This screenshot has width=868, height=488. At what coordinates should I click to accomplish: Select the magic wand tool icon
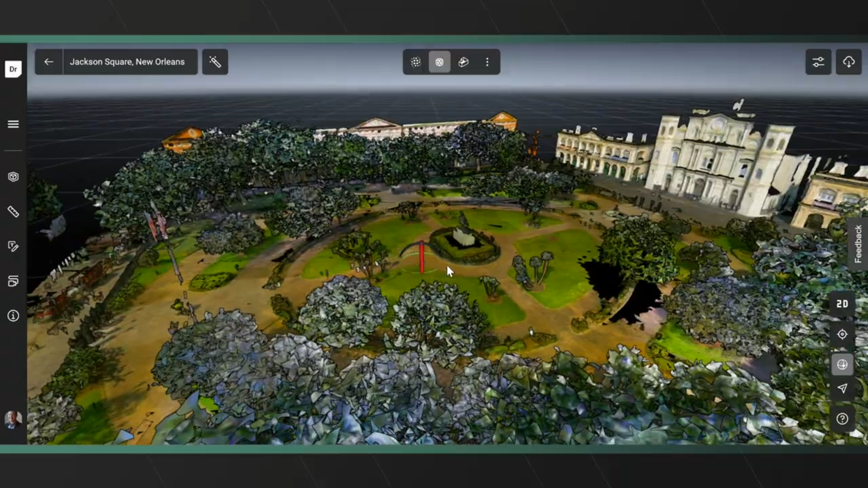click(215, 62)
